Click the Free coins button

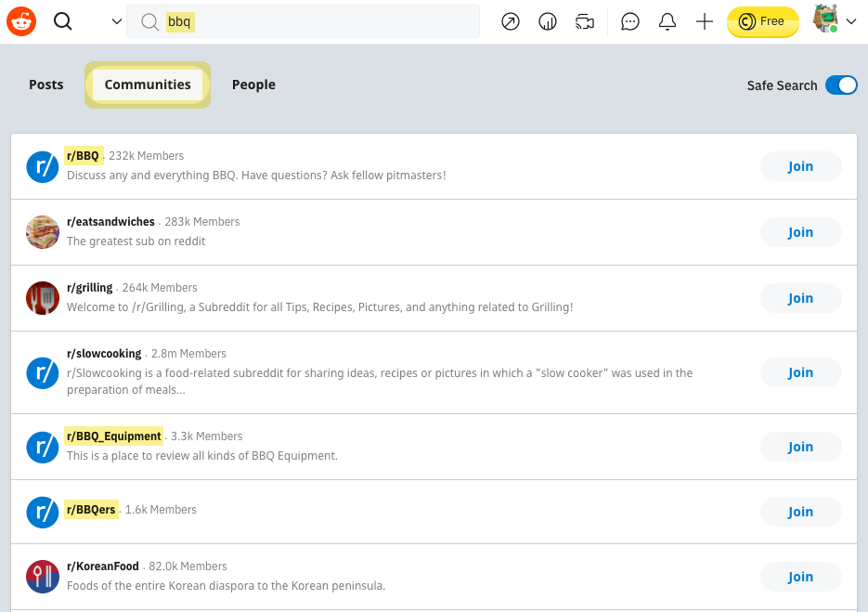pos(762,21)
